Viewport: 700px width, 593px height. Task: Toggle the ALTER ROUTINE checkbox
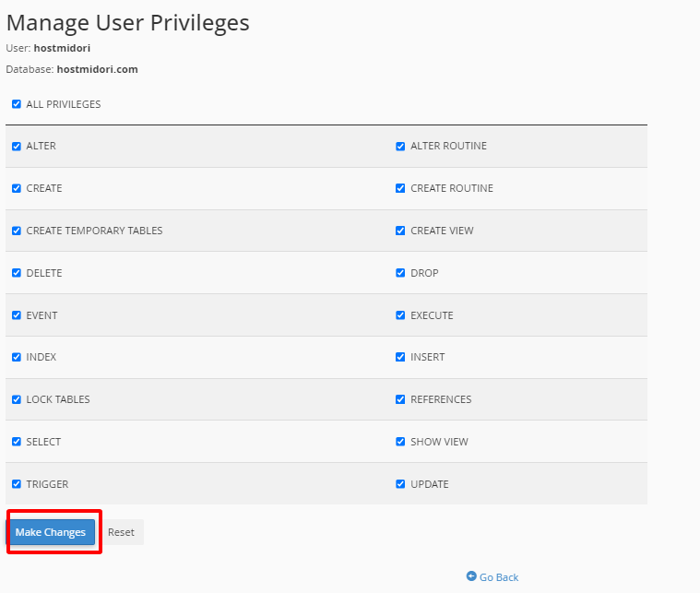[400, 147]
